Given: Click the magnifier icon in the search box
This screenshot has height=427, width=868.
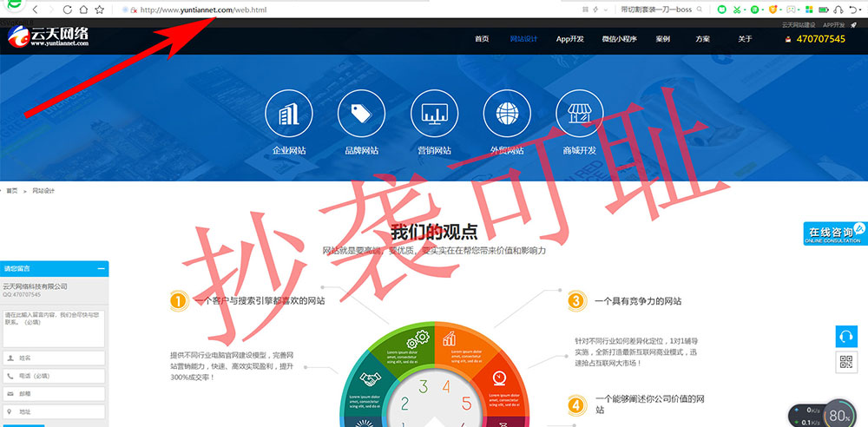Looking at the screenshot, I should click(700, 10).
